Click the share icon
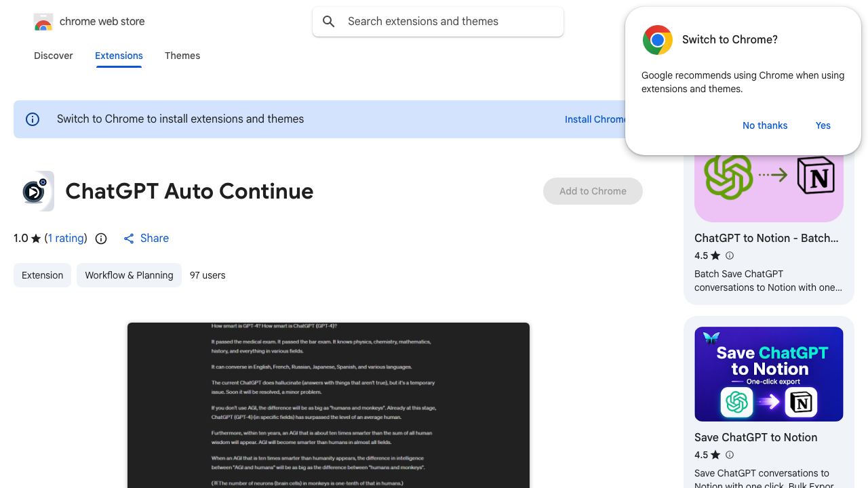The width and height of the screenshot is (868, 488). click(129, 239)
